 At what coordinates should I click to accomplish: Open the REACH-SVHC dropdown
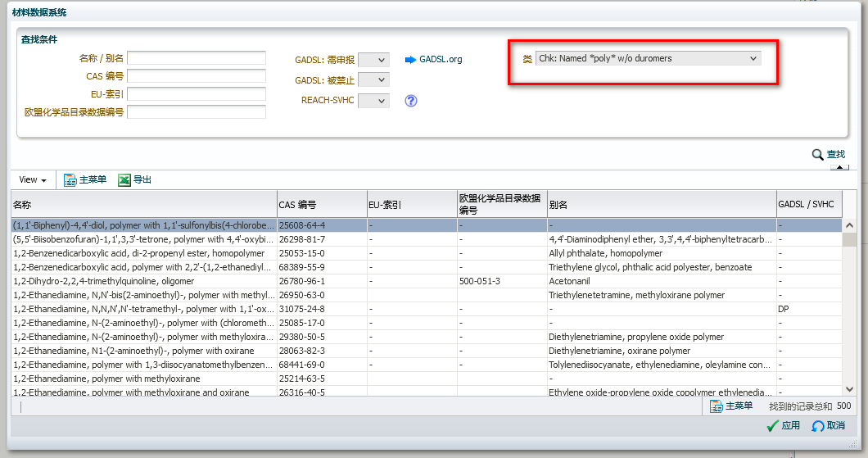(x=373, y=101)
